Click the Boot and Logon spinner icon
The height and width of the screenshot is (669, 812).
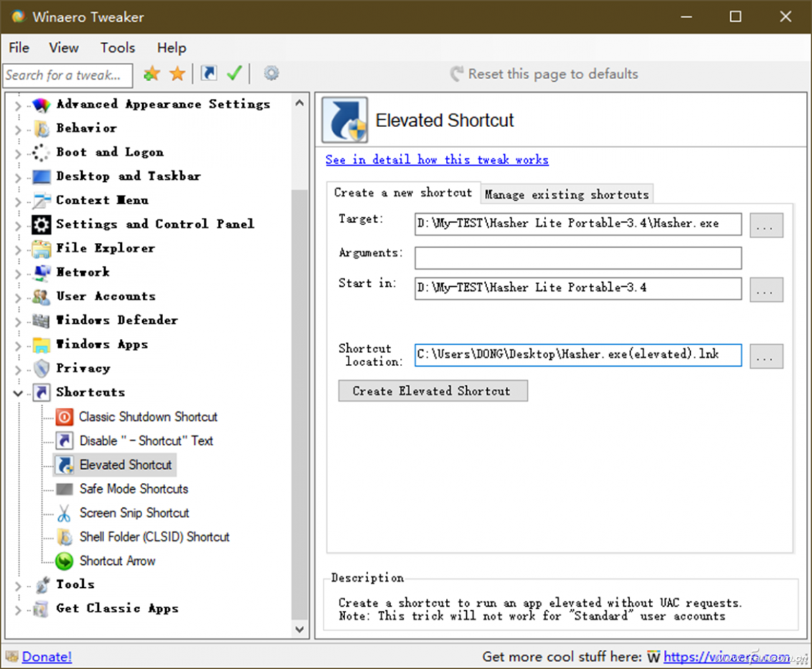coord(41,153)
